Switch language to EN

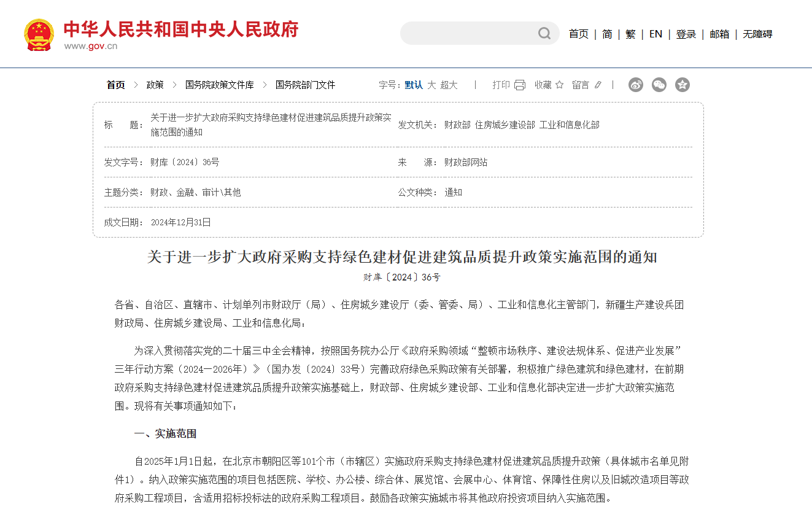click(x=655, y=34)
